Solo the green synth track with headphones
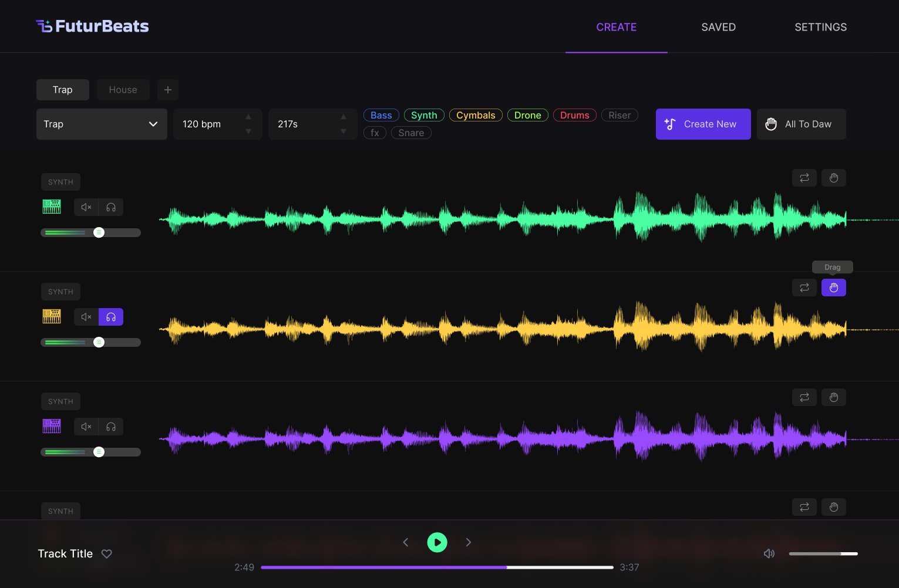Image resolution: width=899 pixels, height=588 pixels. (x=111, y=207)
